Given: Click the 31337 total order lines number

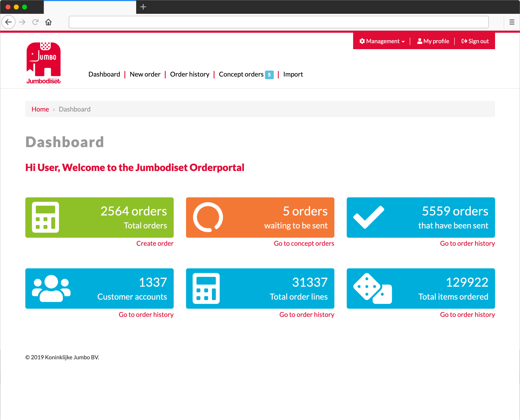Looking at the screenshot, I should 310,282.
